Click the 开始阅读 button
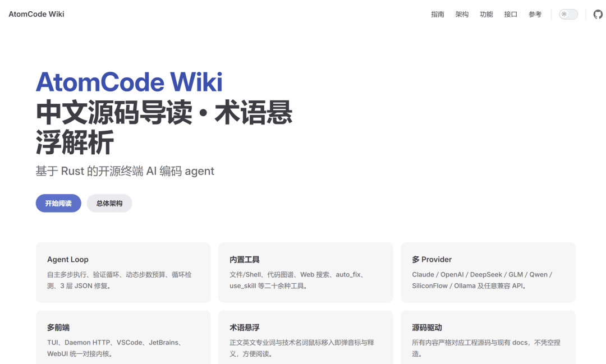606x364 pixels. [58, 203]
